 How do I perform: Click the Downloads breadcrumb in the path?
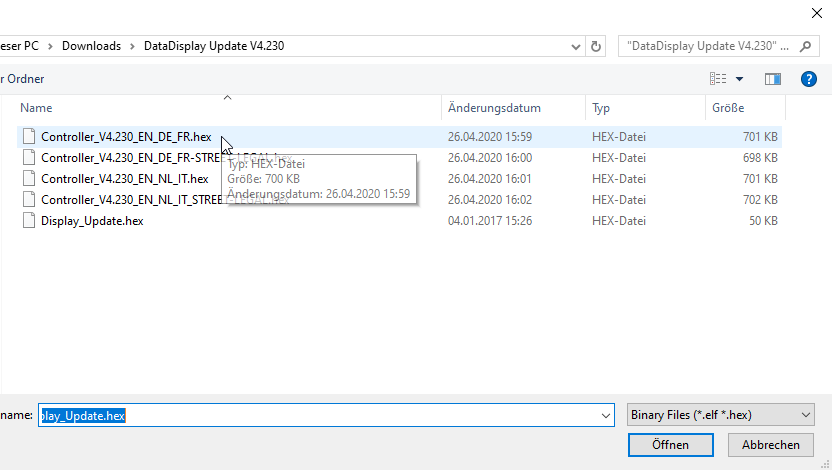[91, 46]
